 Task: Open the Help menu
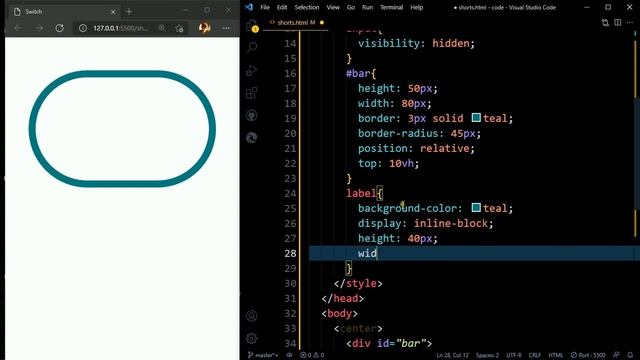pos(416,7)
